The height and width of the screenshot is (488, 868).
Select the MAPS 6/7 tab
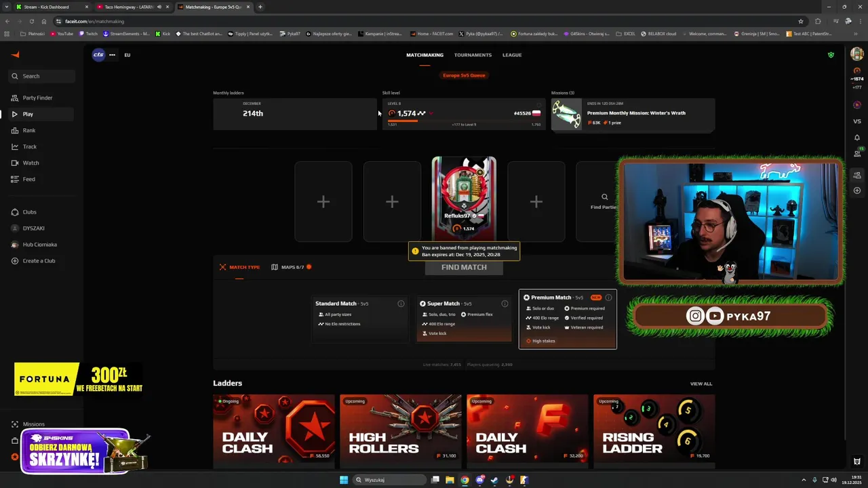(292, 267)
